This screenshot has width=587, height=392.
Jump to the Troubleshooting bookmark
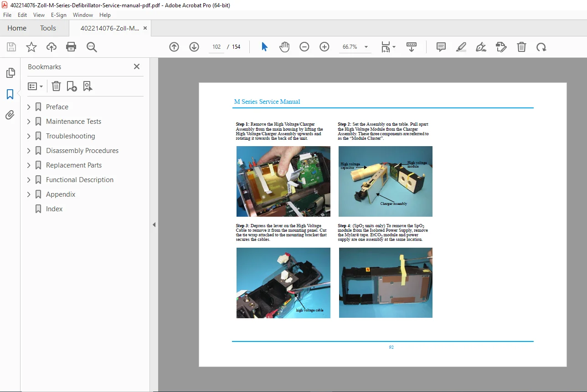(x=71, y=136)
